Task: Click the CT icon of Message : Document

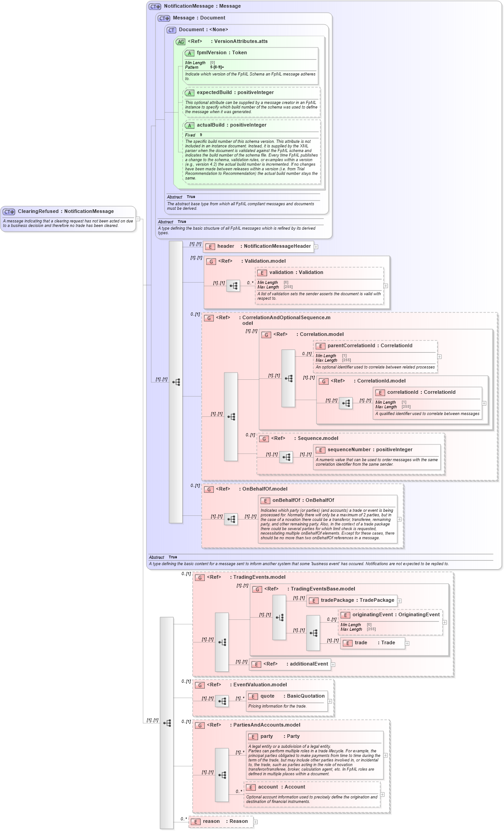Action: [164, 18]
